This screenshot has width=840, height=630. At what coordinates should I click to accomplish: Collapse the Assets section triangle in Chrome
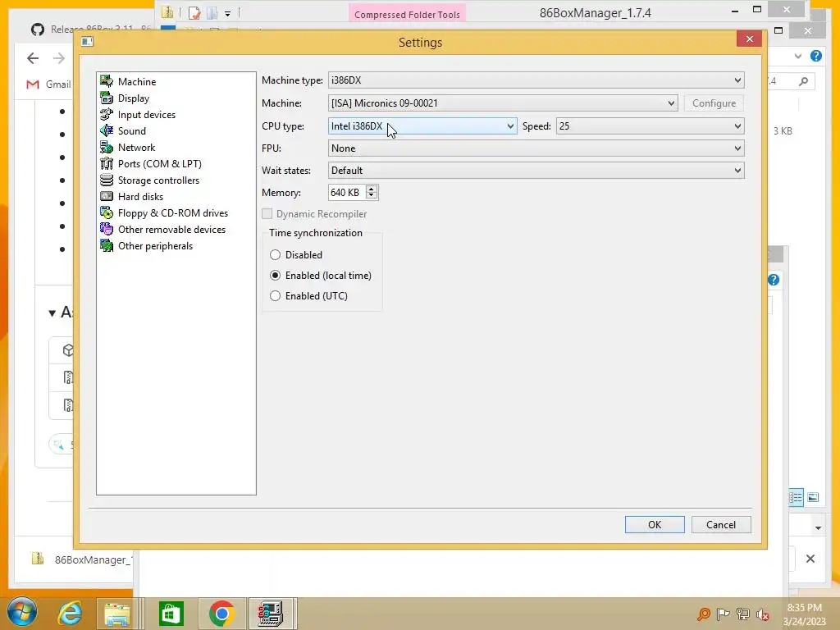[52, 313]
